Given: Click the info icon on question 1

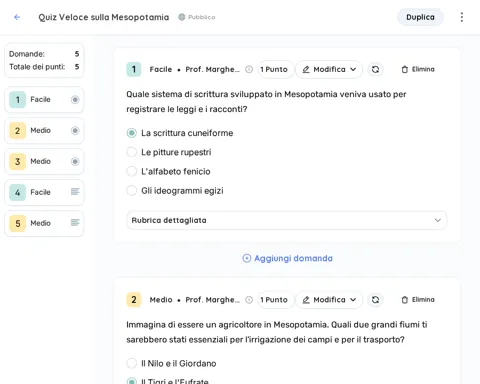Looking at the screenshot, I should [x=249, y=69].
